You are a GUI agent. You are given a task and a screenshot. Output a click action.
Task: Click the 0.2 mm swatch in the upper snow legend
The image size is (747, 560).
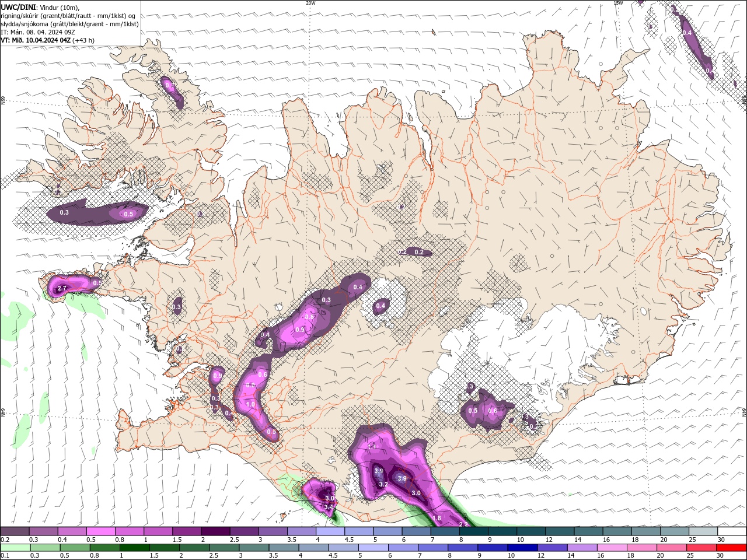click(x=15, y=531)
